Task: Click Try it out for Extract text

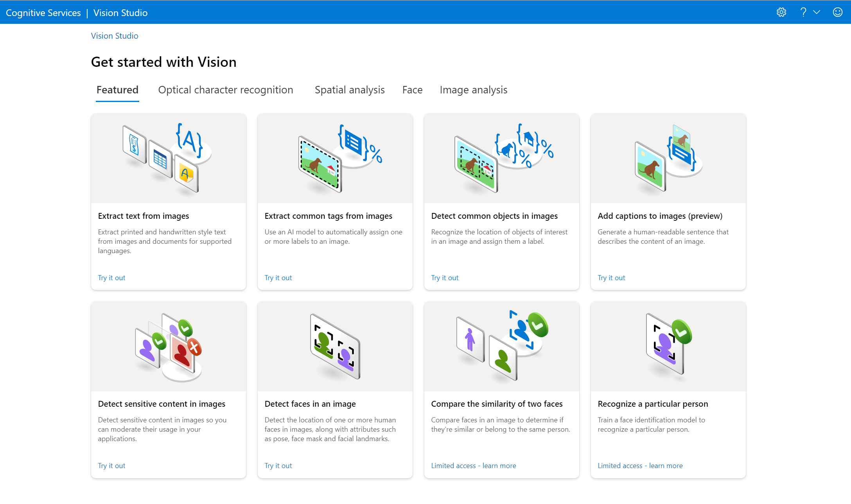Action: pyautogui.click(x=111, y=277)
